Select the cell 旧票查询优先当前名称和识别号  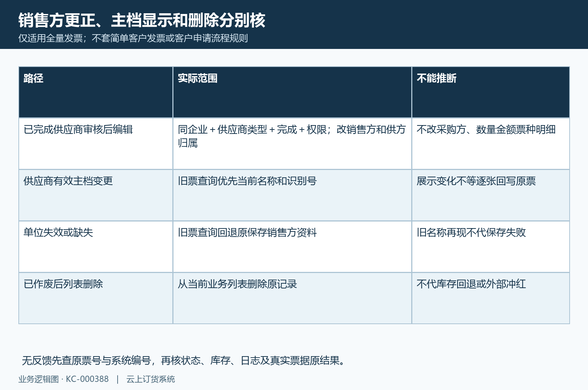tap(292, 195)
